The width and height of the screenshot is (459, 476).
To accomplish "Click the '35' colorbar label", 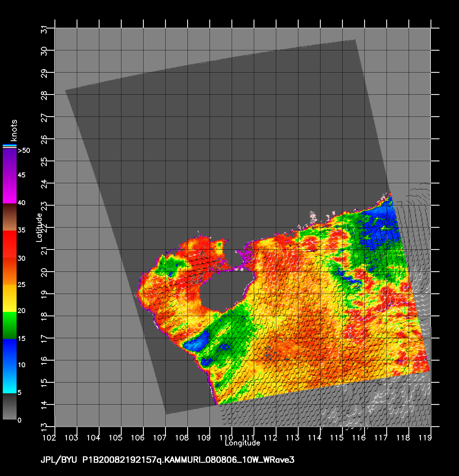I will 21,230.
